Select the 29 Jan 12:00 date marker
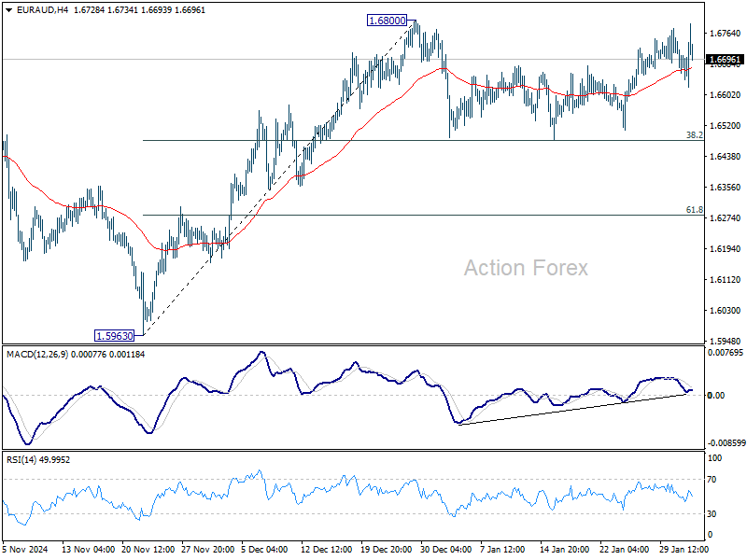747x560 pixels. [x=685, y=549]
